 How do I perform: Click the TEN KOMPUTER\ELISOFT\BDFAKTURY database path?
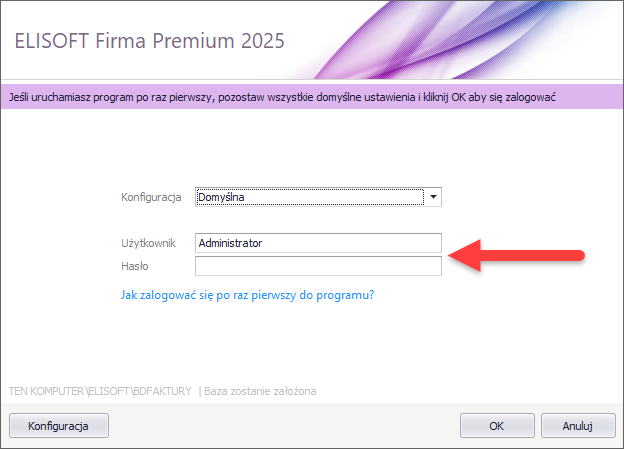[x=100, y=390]
